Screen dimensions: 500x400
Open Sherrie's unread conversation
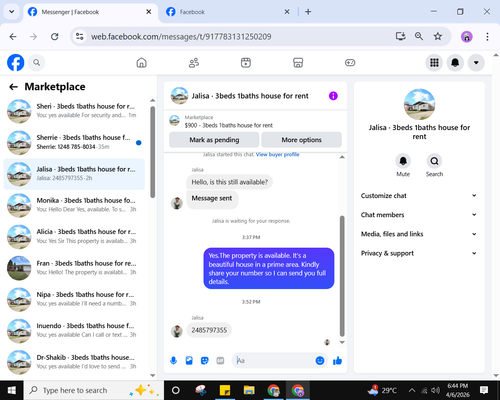click(74, 142)
